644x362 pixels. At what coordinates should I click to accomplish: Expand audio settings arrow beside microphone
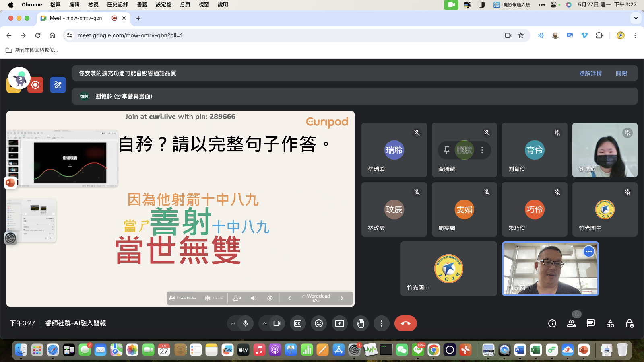pyautogui.click(x=233, y=323)
